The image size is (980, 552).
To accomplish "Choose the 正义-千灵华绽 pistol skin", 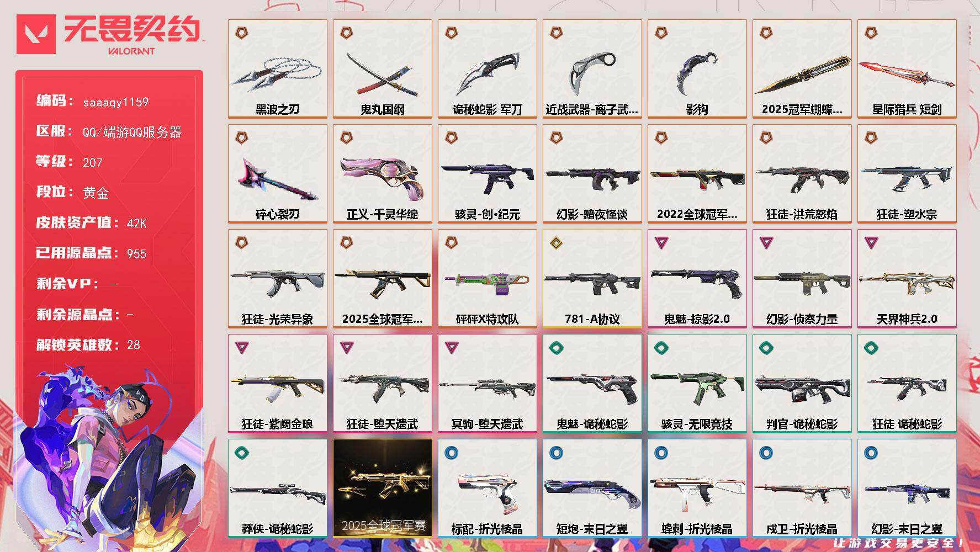I will (x=383, y=174).
